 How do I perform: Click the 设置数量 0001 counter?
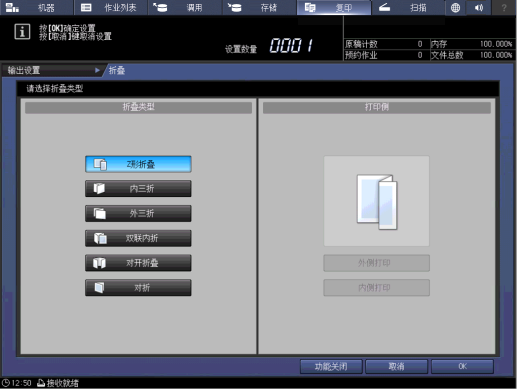click(269, 46)
